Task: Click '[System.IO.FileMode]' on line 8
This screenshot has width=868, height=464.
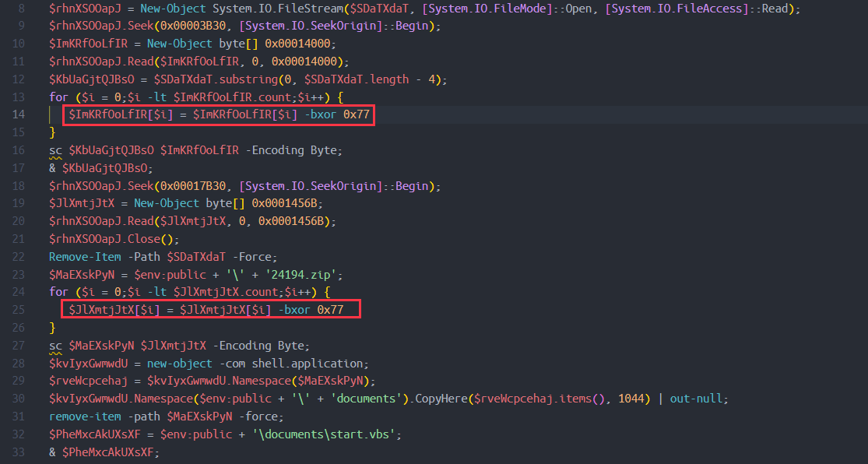Action: pyautogui.click(x=487, y=9)
